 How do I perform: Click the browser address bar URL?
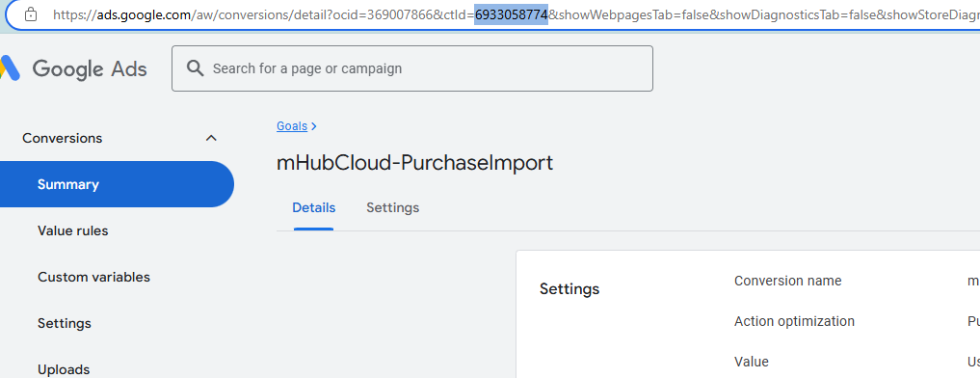(x=516, y=14)
